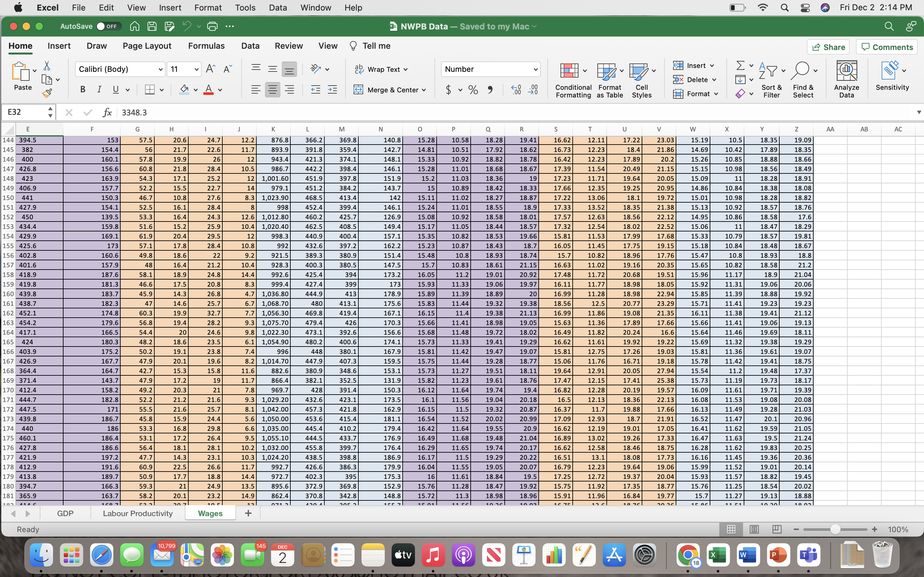Toggle bold formatting
The image size is (924, 577).
pyautogui.click(x=83, y=89)
